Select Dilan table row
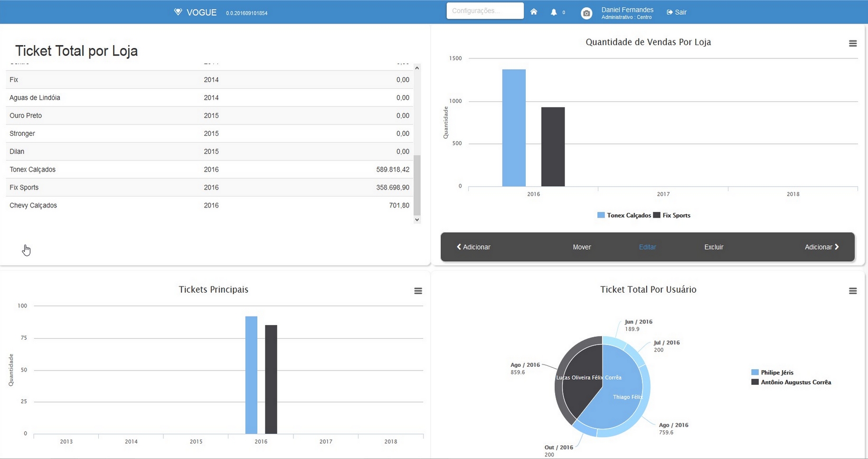Viewport: 868px width, 459px height. coord(209,152)
